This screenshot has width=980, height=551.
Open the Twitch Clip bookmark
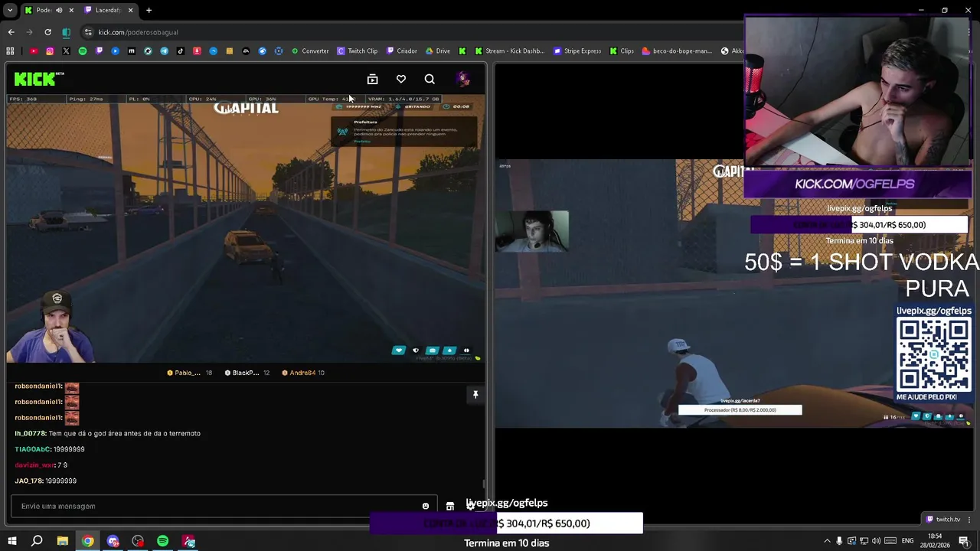coord(358,51)
